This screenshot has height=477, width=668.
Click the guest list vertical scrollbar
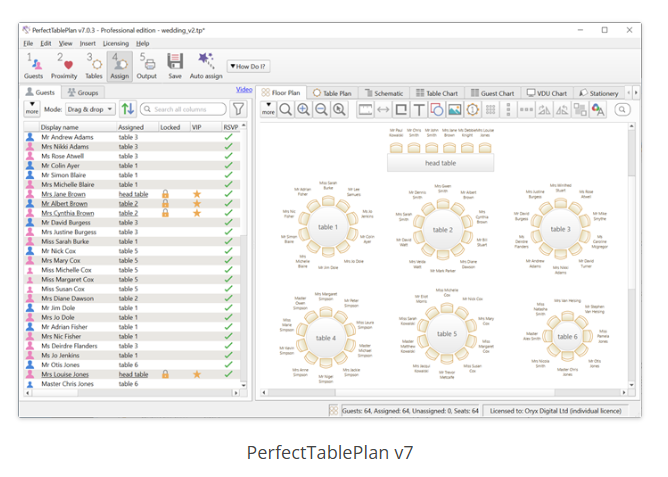click(x=244, y=256)
